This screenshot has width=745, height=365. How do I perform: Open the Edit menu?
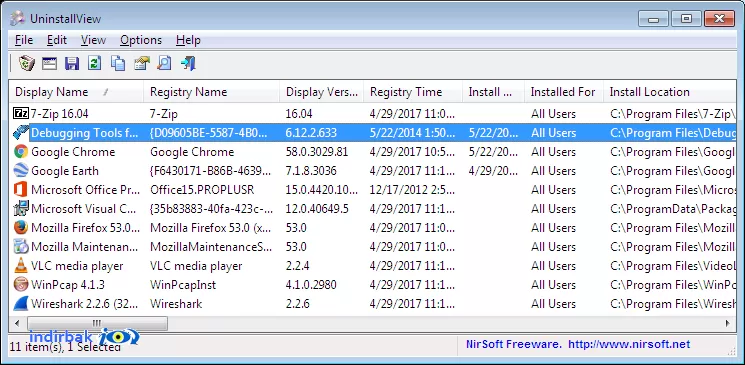click(57, 40)
